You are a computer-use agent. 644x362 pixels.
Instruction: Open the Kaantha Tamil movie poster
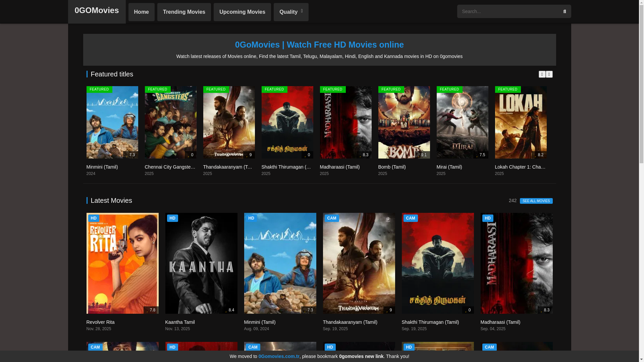coord(201,263)
